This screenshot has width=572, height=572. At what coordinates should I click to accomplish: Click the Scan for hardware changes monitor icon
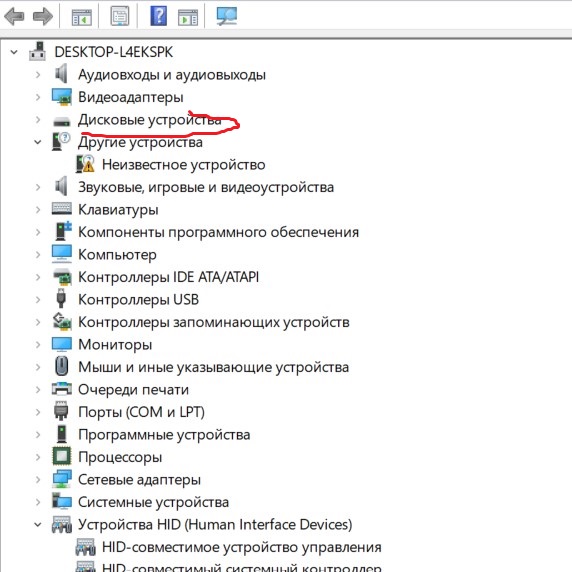[x=227, y=16]
